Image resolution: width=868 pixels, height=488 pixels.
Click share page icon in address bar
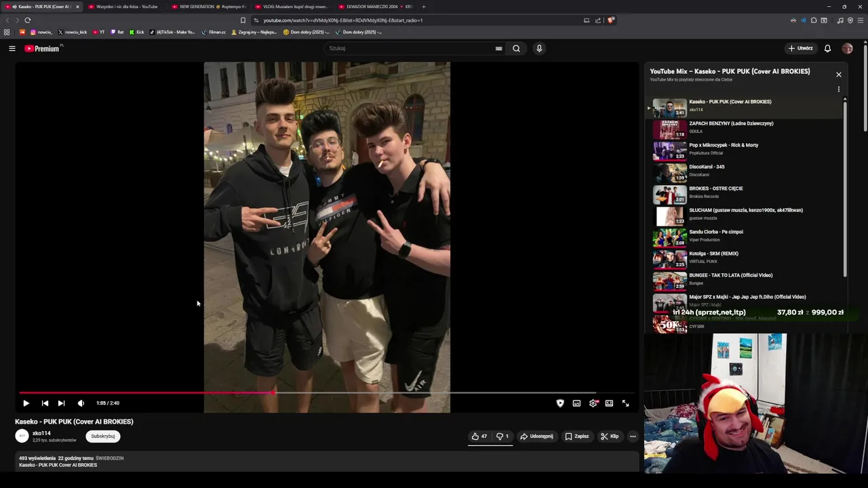[598, 20]
